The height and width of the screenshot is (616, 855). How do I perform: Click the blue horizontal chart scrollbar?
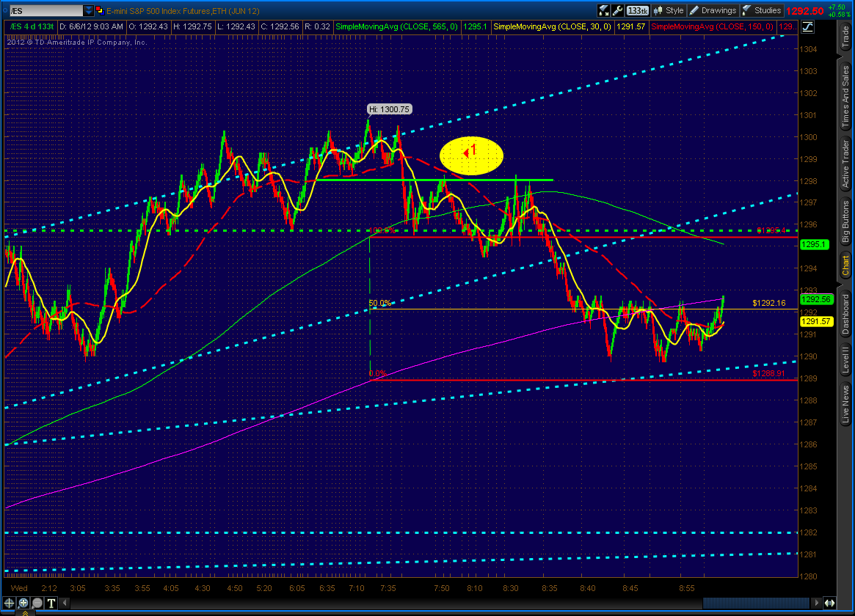(x=756, y=603)
